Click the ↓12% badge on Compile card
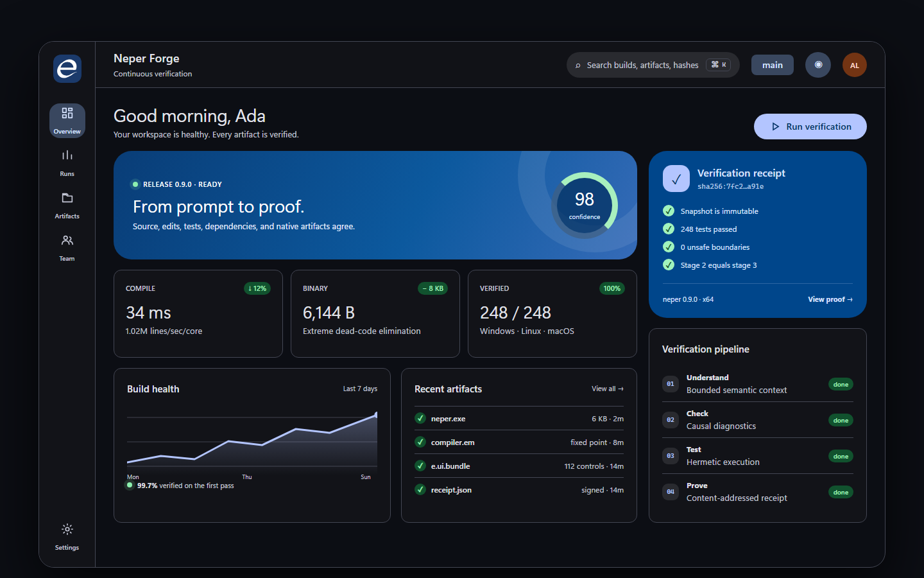The width and height of the screenshot is (924, 578). [x=257, y=288]
